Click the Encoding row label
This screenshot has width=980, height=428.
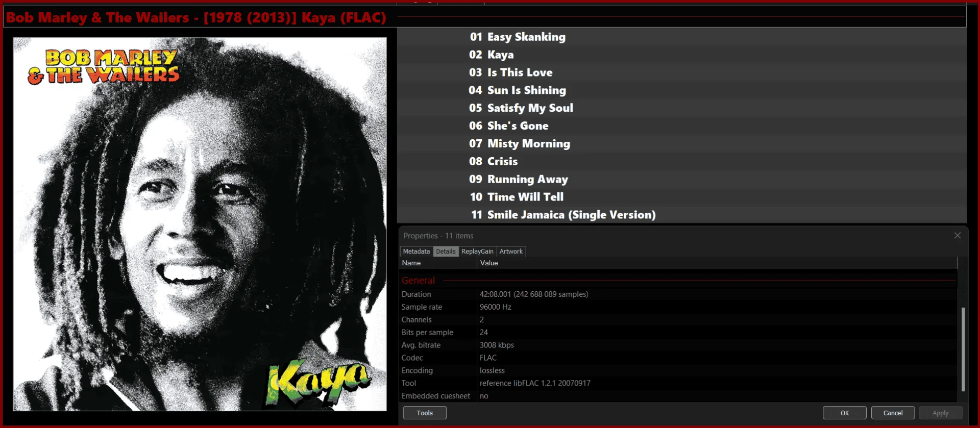click(417, 371)
